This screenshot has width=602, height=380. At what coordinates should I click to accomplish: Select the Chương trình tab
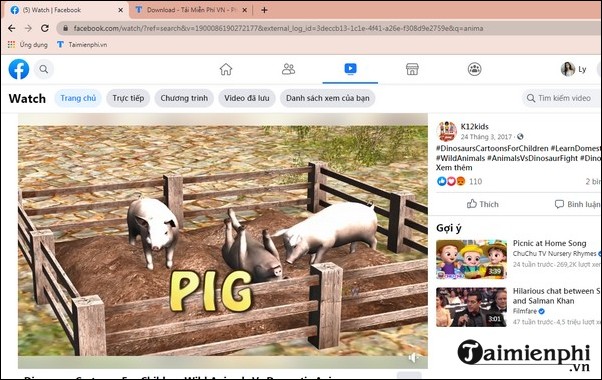tap(184, 98)
